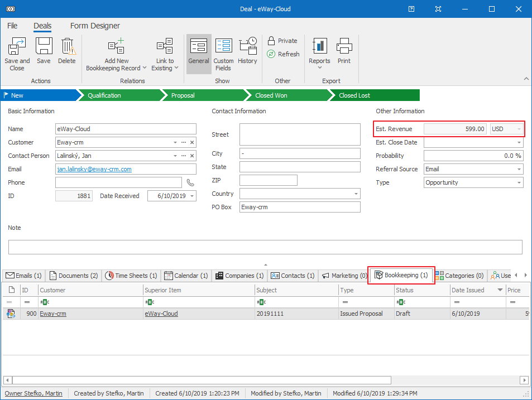This screenshot has height=400, width=532.
Task: Clear the Customer field with X
Action: pos(192,142)
